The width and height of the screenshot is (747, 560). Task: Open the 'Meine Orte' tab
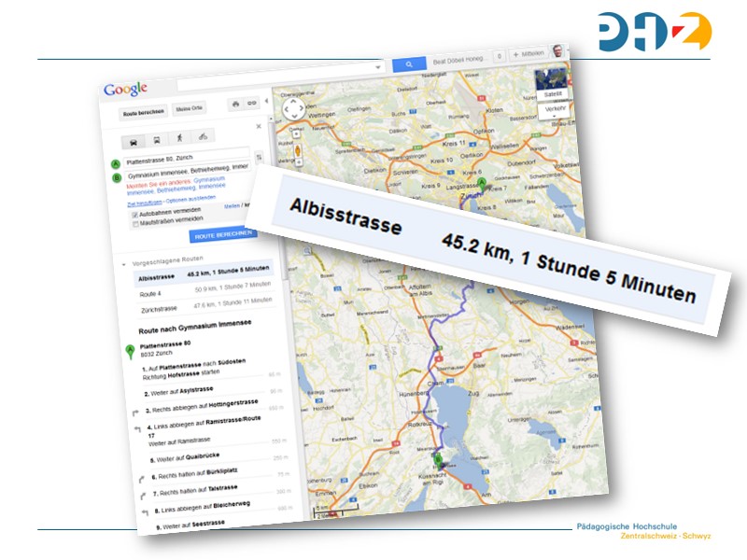pyautogui.click(x=190, y=109)
